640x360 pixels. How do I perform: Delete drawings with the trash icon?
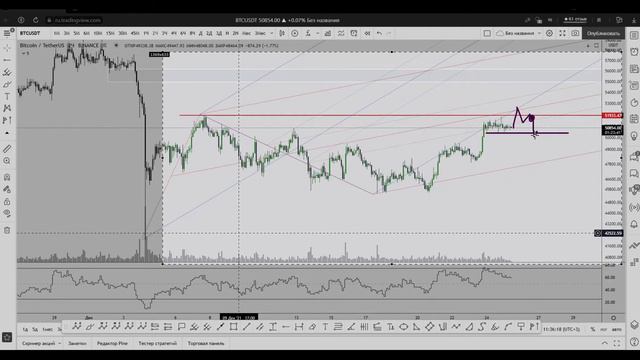[7, 231]
